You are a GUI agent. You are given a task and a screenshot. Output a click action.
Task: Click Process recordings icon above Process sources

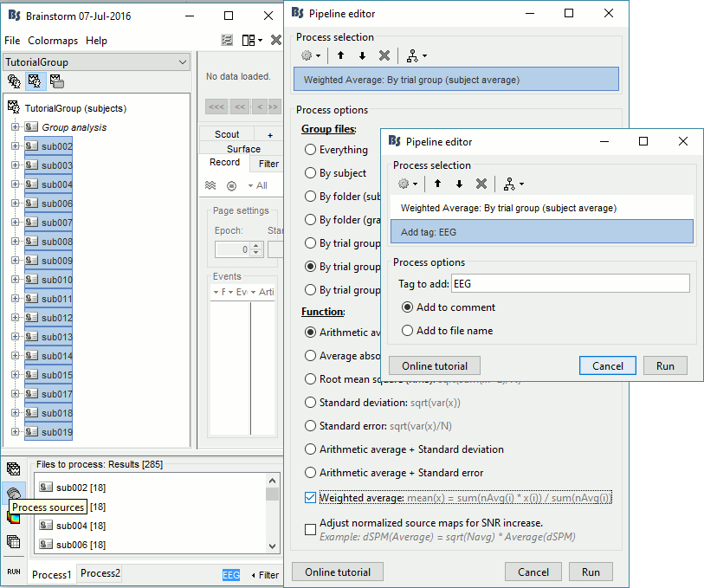click(x=14, y=469)
